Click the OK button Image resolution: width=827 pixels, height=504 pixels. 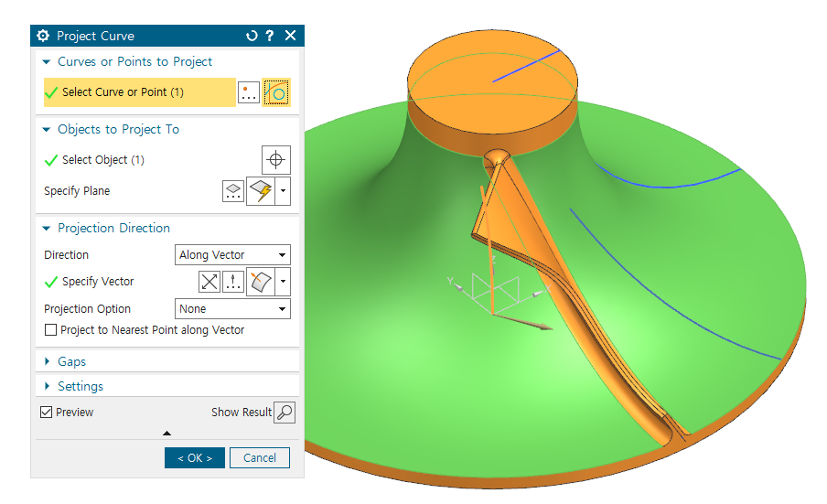click(195, 458)
